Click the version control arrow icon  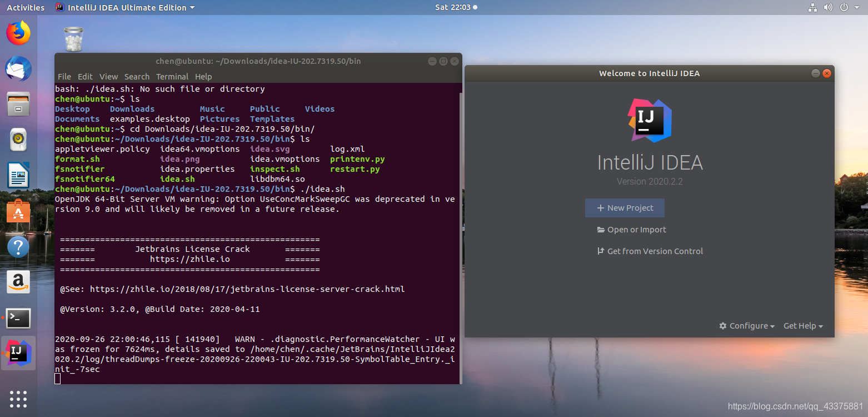pyautogui.click(x=601, y=251)
